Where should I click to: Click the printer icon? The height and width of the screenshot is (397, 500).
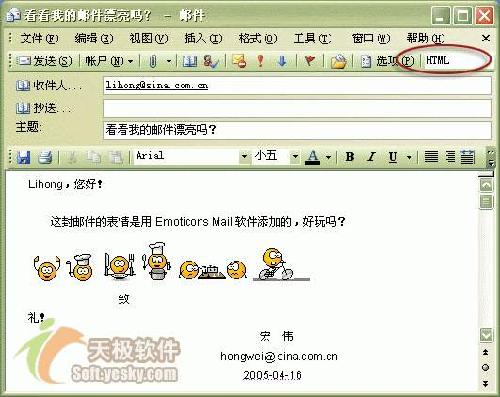click(x=45, y=156)
